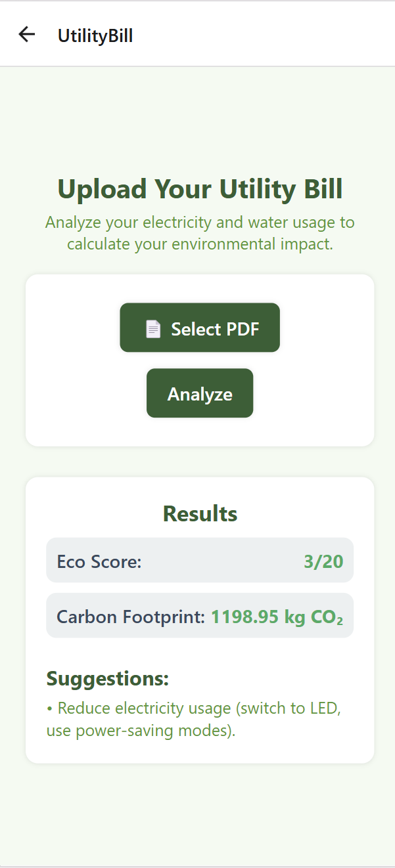This screenshot has height=868, width=395.
Task: Click the document icon on Select PDF
Action: click(153, 329)
